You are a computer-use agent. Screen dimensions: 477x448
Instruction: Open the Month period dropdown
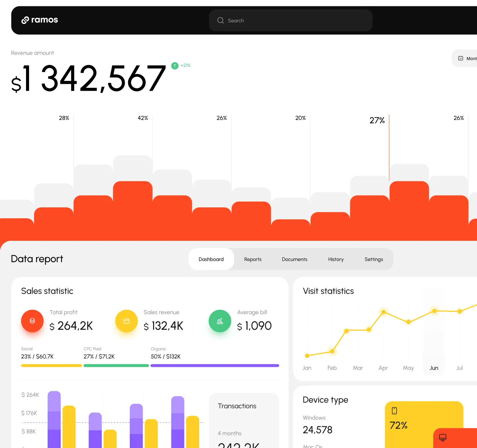[467, 58]
